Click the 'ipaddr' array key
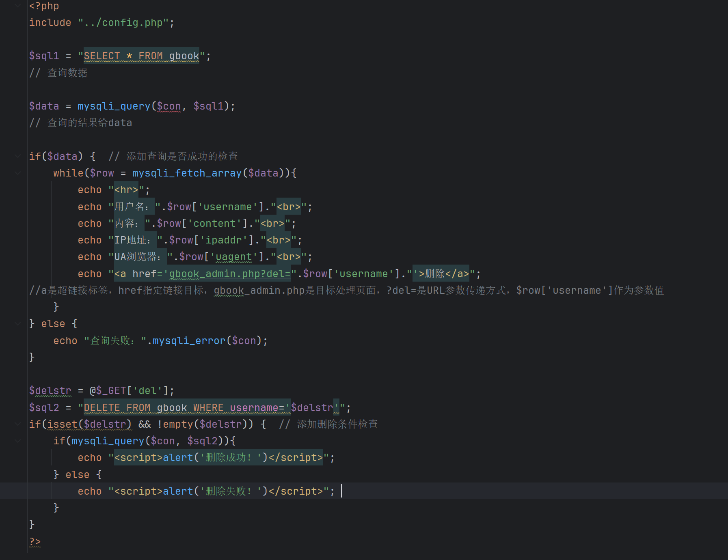This screenshot has width=728, height=560. tap(224, 240)
